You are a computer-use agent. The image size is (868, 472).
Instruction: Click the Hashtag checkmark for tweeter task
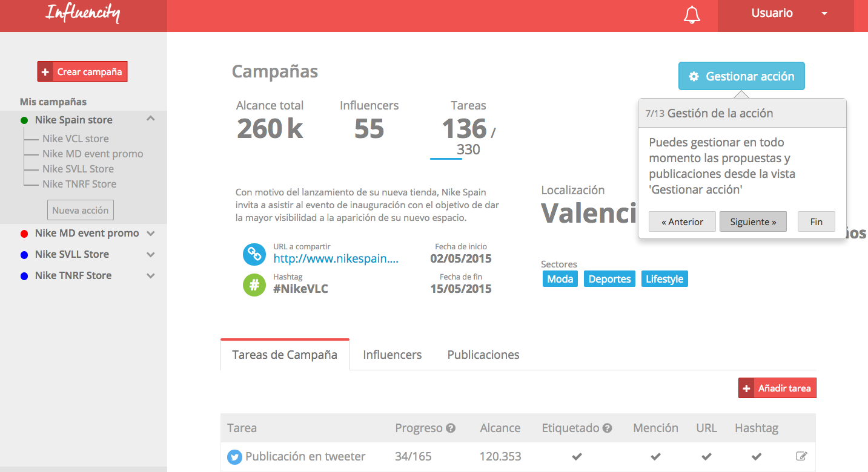coord(756,457)
